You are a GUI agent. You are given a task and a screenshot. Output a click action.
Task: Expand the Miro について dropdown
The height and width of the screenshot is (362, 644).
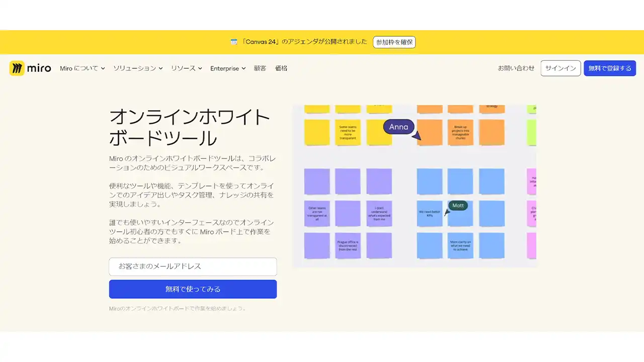(79, 68)
